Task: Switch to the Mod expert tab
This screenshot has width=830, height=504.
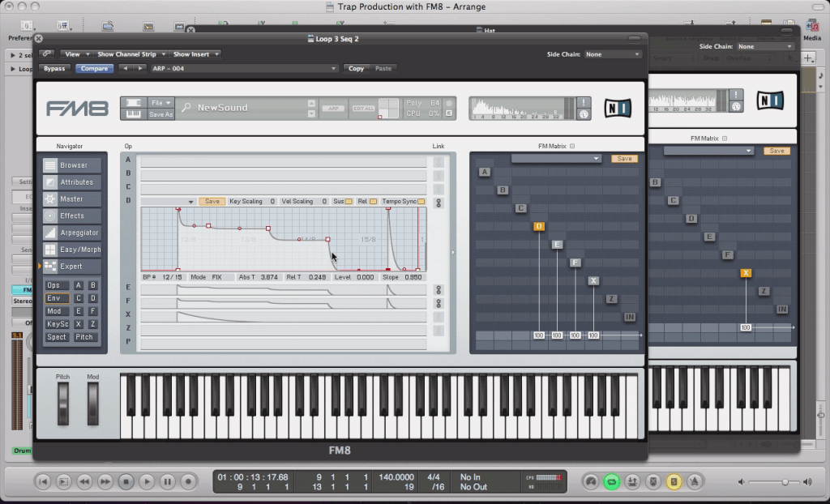Action: [58, 311]
